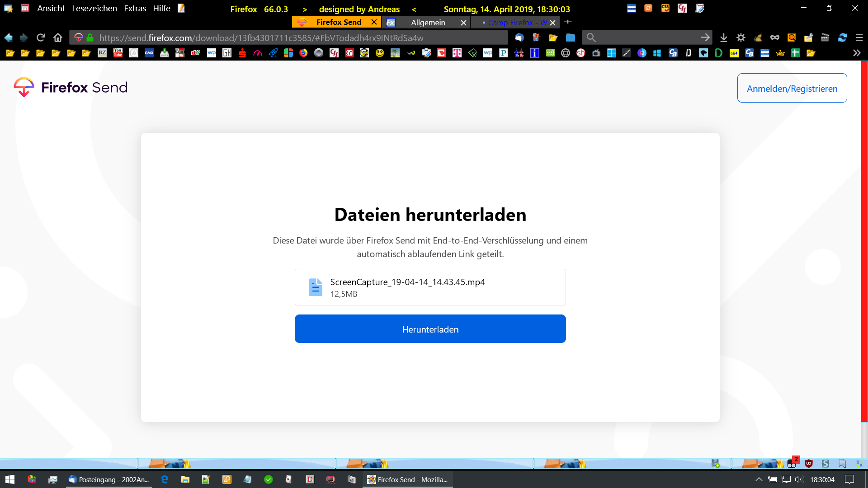868x488 pixels.
Task: Go to the home page icon
Action: pyautogui.click(x=57, y=38)
